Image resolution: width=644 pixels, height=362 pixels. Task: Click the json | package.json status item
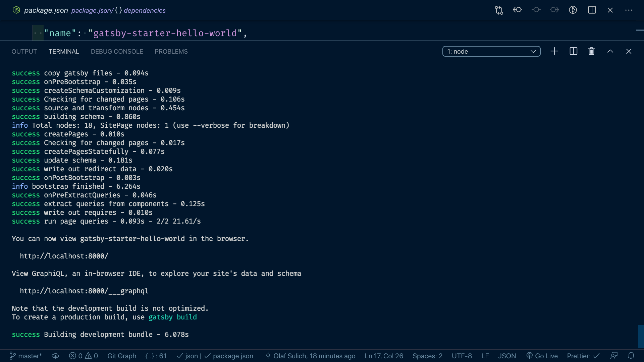pyautogui.click(x=215, y=356)
